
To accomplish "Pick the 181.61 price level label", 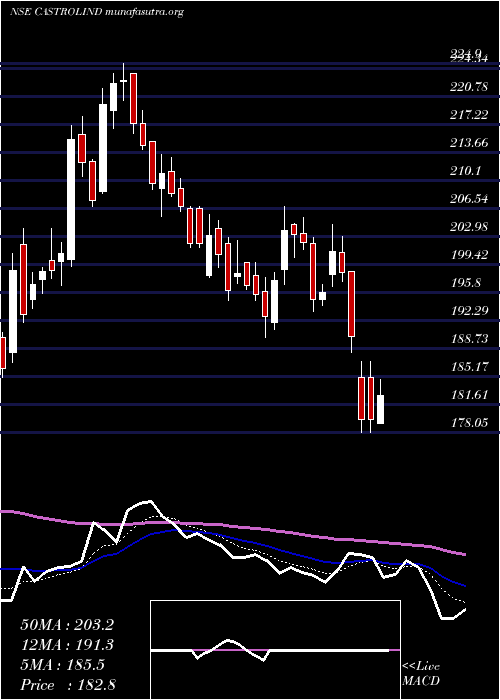I will tap(469, 395).
